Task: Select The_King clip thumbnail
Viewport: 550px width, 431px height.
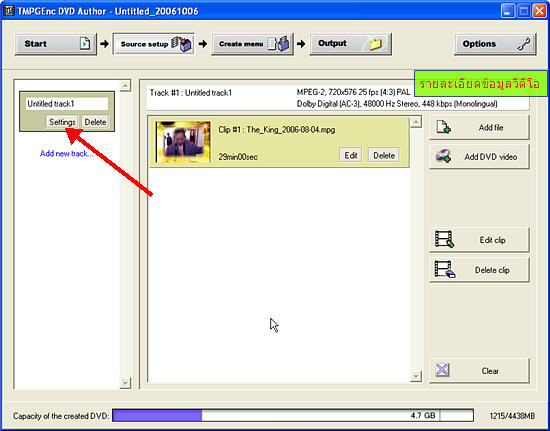Action: [183, 142]
